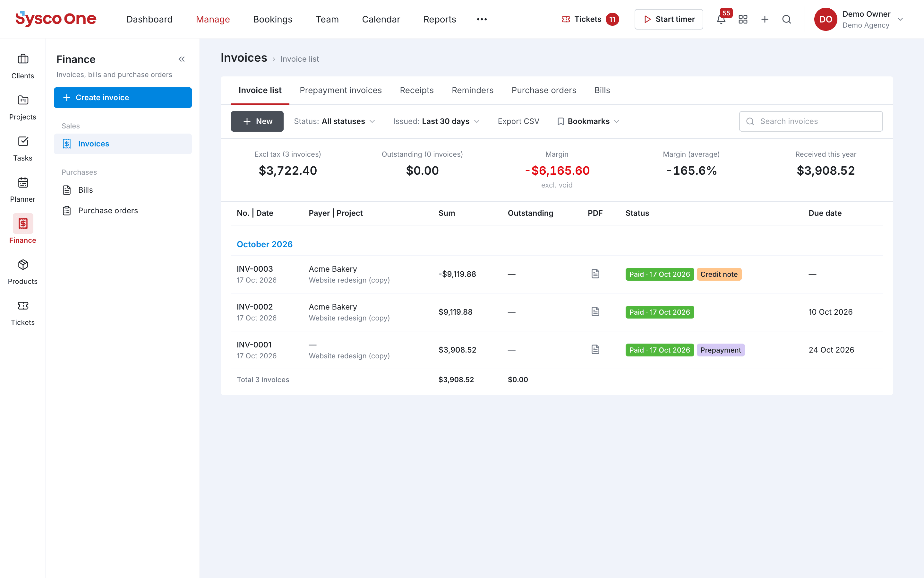Open Clients in the left sidebar
Screen dimensions: 924x578
point(23,66)
